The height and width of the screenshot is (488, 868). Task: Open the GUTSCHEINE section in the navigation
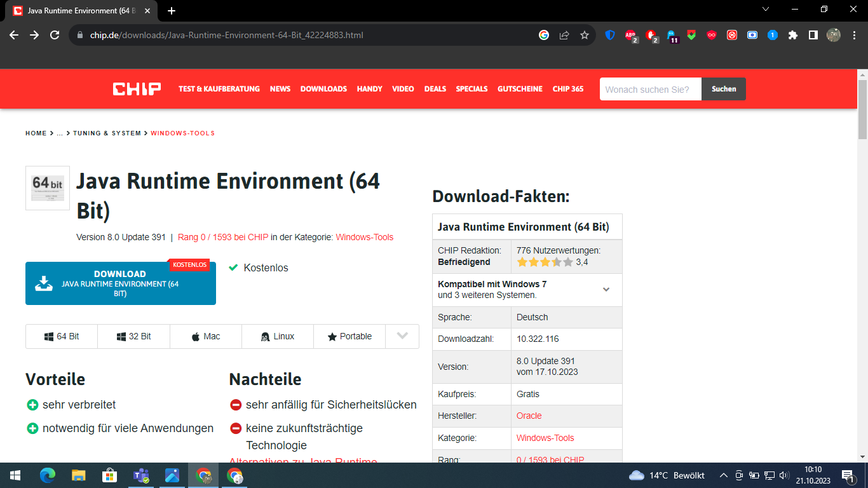[x=520, y=89]
